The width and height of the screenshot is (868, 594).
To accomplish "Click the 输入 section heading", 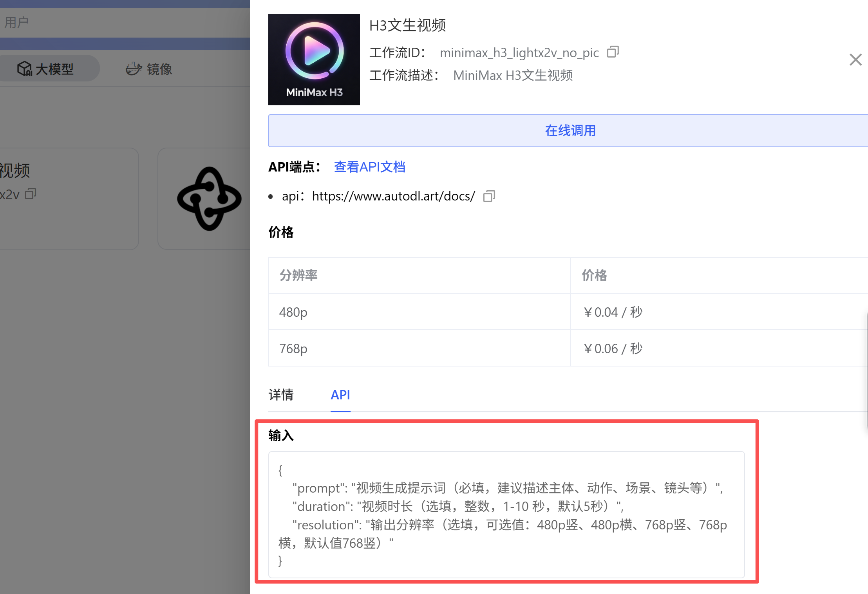I will pyautogui.click(x=281, y=436).
